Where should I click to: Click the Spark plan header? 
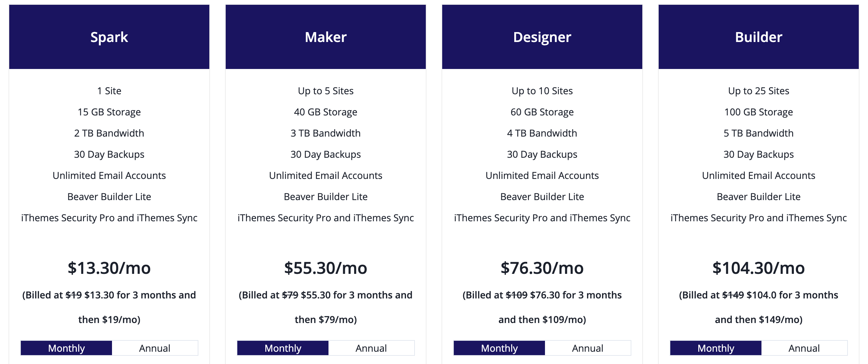[109, 37]
